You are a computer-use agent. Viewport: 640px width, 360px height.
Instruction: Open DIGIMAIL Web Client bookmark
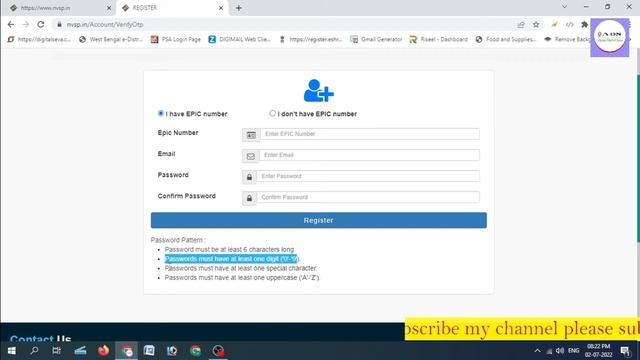pyautogui.click(x=240, y=39)
